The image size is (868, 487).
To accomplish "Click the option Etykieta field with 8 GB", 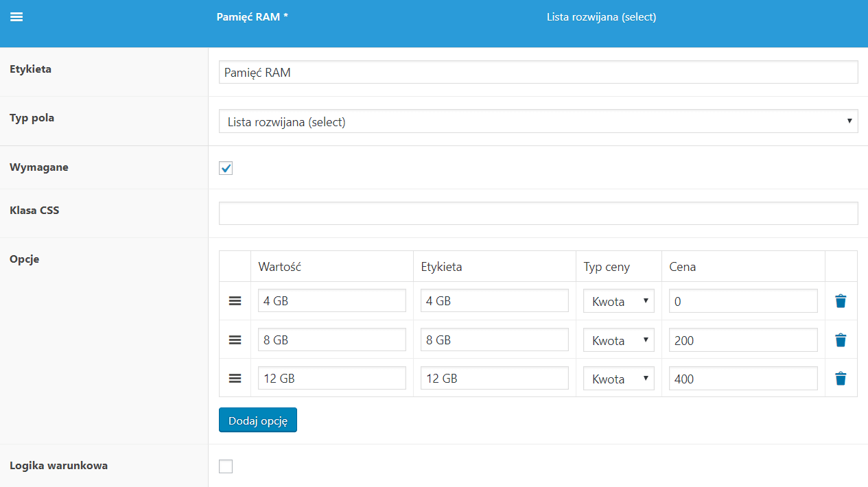I will 495,340.
